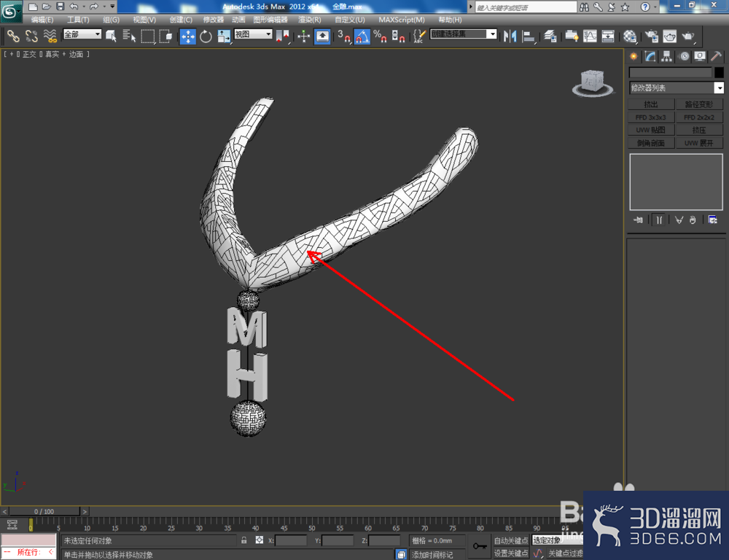
Task: Open reference coordinate system dropdown 视图
Action: pyautogui.click(x=253, y=34)
